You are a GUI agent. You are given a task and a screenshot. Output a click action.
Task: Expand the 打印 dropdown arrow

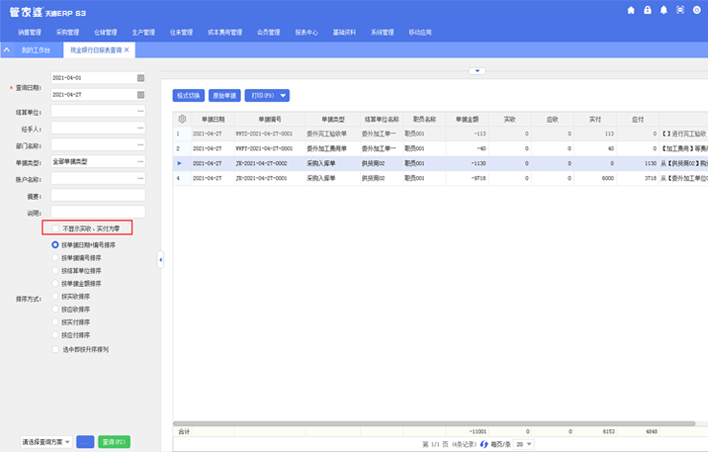(283, 96)
